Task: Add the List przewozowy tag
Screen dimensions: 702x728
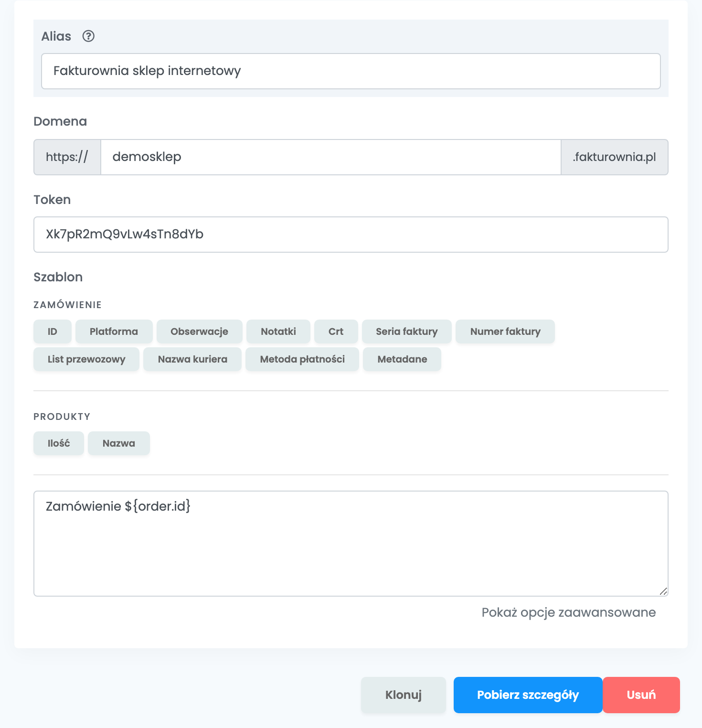Action: click(x=86, y=359)
